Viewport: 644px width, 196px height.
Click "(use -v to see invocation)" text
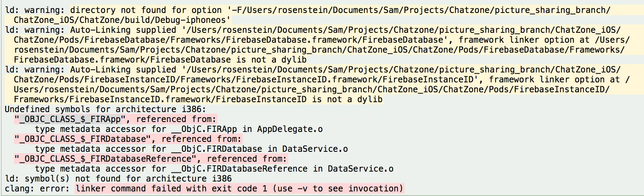(338, 189)
